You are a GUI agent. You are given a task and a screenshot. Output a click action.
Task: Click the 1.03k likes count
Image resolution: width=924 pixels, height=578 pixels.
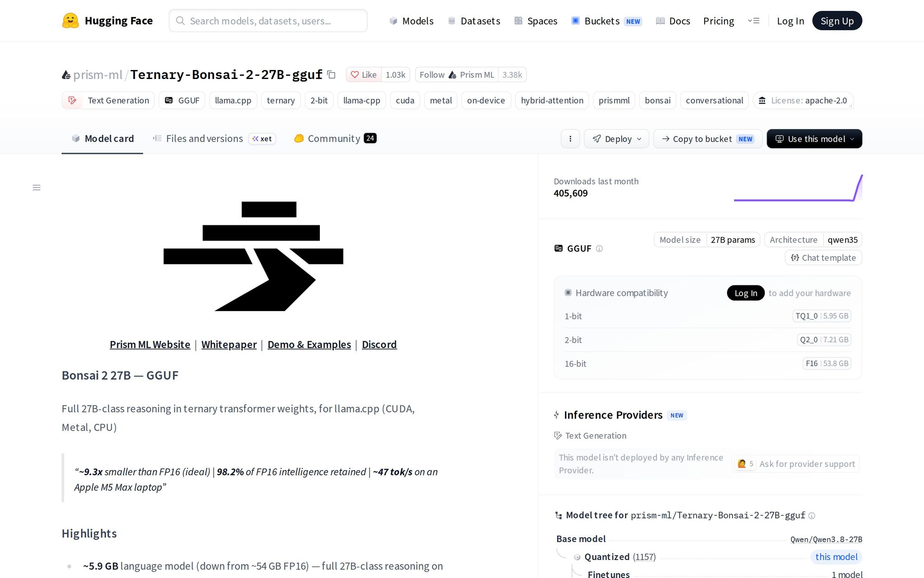tap(396, 75)
